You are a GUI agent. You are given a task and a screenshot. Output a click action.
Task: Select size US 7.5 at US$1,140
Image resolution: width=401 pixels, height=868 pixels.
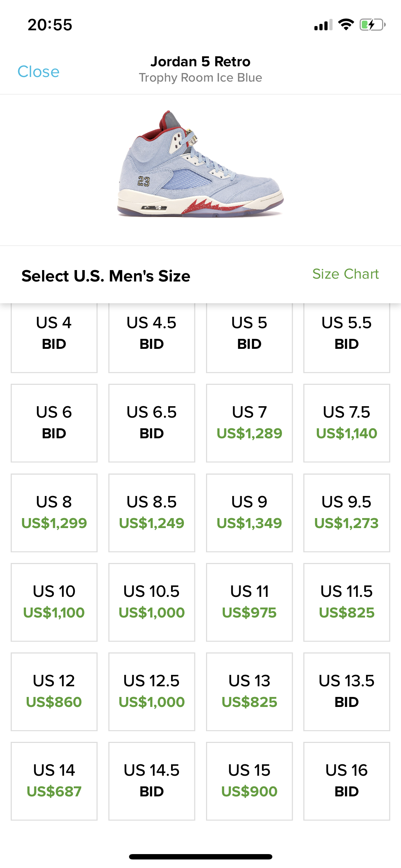346,423
